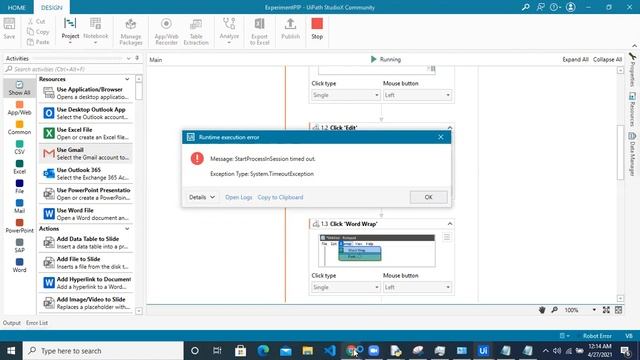Select Use Word File activity
640x360 pixels.
pos(86,214)
